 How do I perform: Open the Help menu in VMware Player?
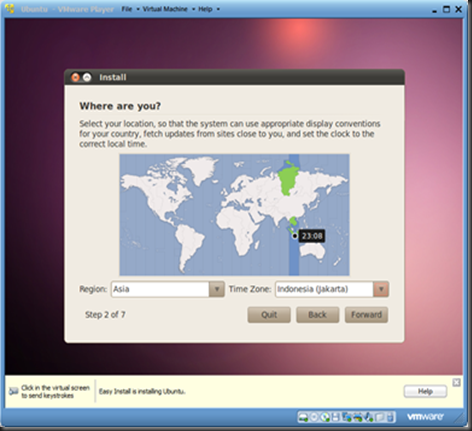point(205,9)
